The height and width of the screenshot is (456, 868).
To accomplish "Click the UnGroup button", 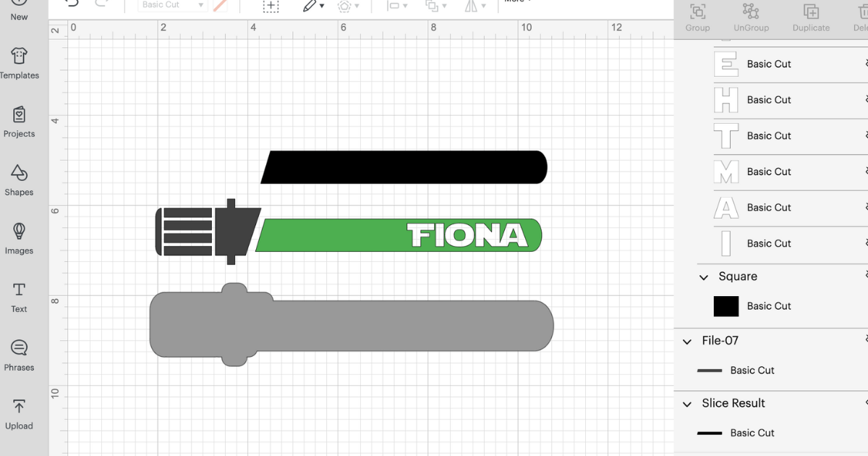I will click(751, 17).
